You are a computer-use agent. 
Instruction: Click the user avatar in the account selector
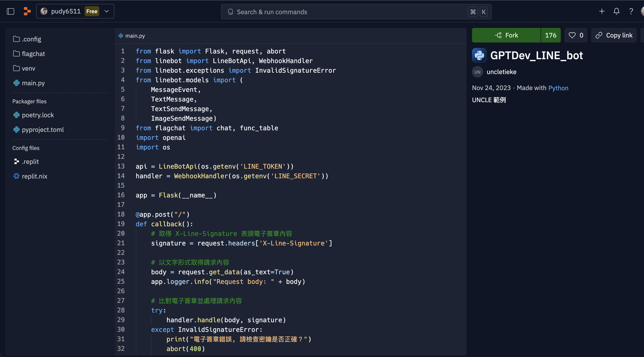click(44, 11)
